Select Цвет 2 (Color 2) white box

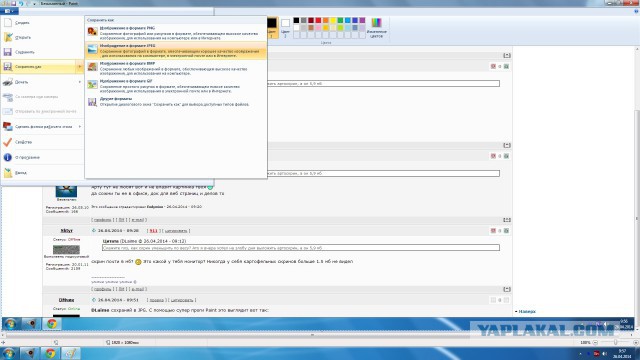pyautogui.click(x=285, y=28)
